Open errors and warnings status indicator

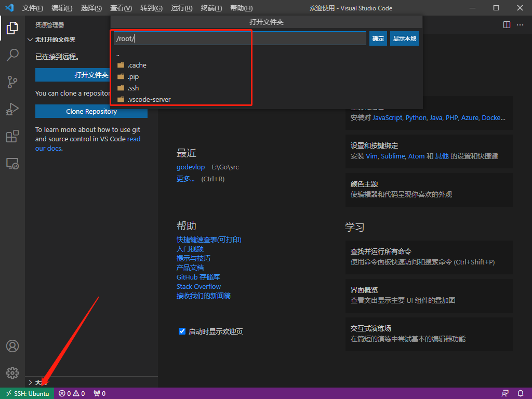[72, 394]
